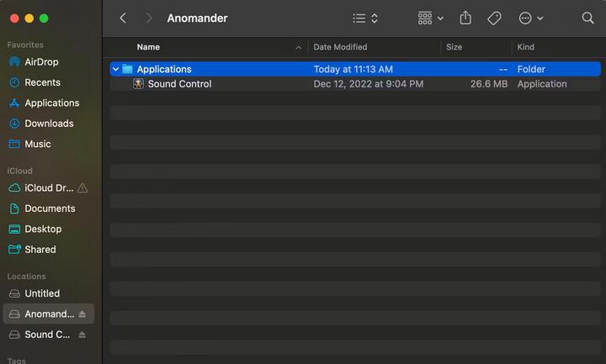Click the 'Sound Control' file name
Screen dimensions: 606x364
tap(180, 84)
